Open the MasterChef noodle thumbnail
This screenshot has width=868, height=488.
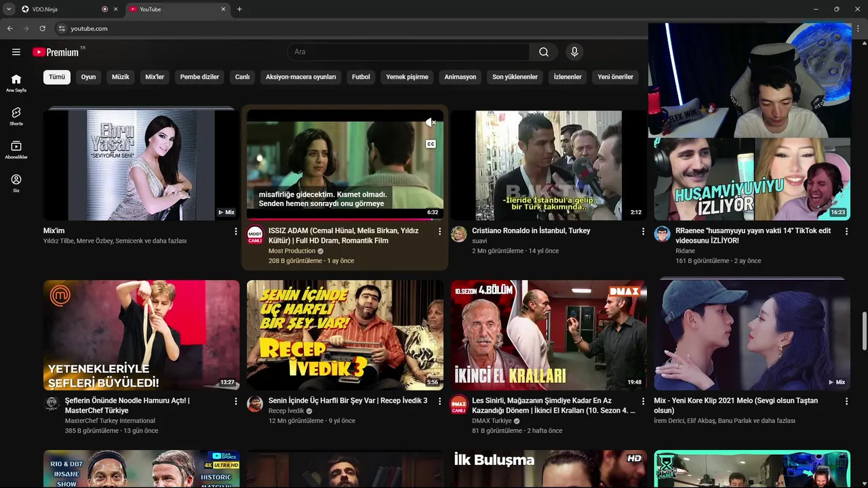141,335
